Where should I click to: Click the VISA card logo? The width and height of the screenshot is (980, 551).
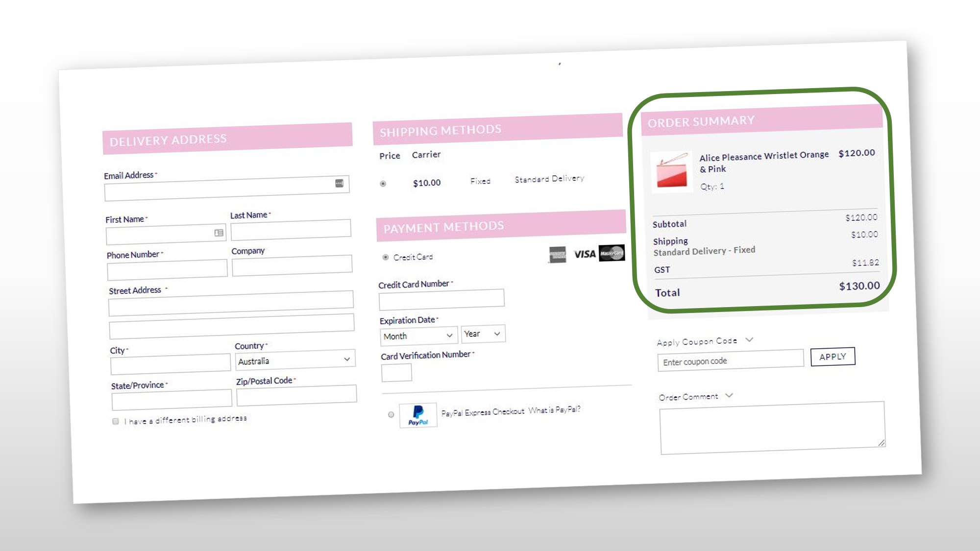click(x=585, y=254)
